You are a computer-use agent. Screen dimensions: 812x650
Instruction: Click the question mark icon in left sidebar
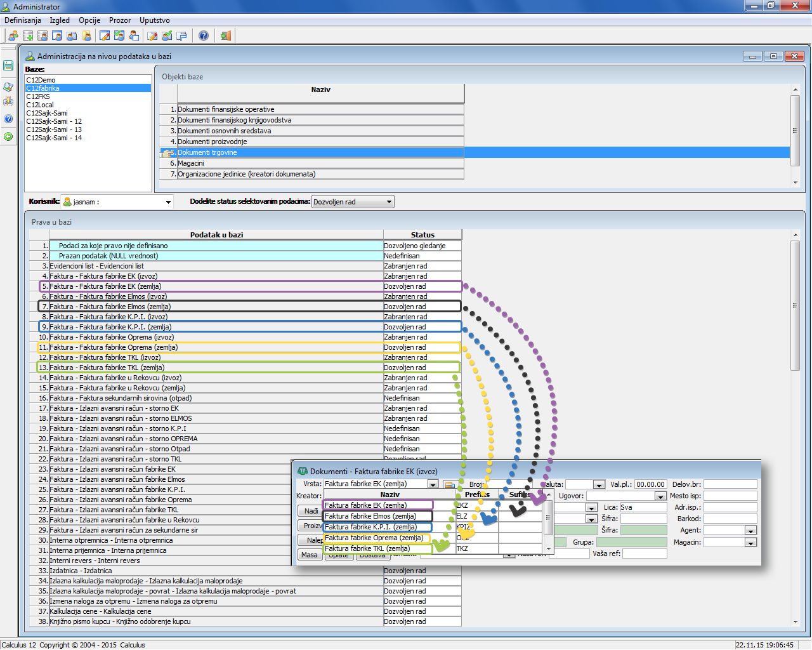click(x=8, y=119)
